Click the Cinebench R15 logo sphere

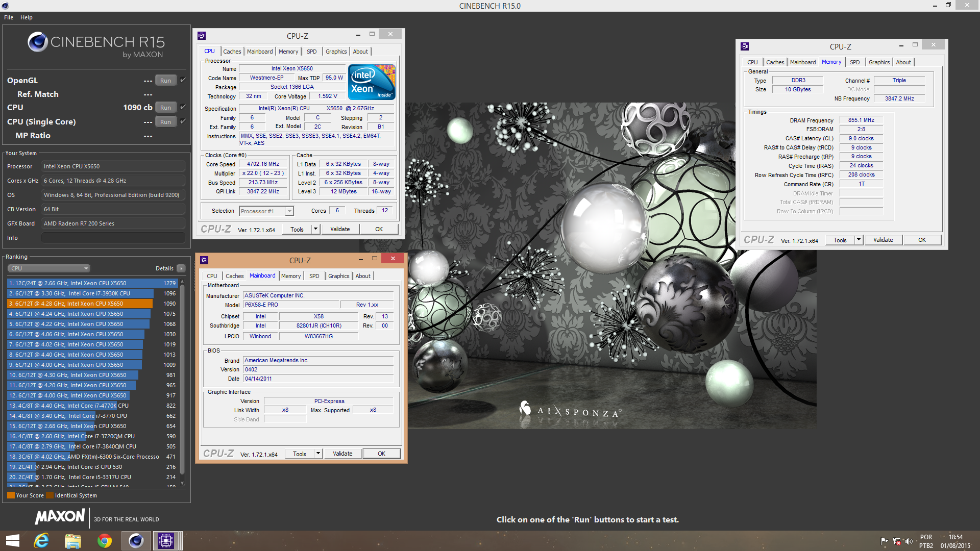tap(38, 42)
